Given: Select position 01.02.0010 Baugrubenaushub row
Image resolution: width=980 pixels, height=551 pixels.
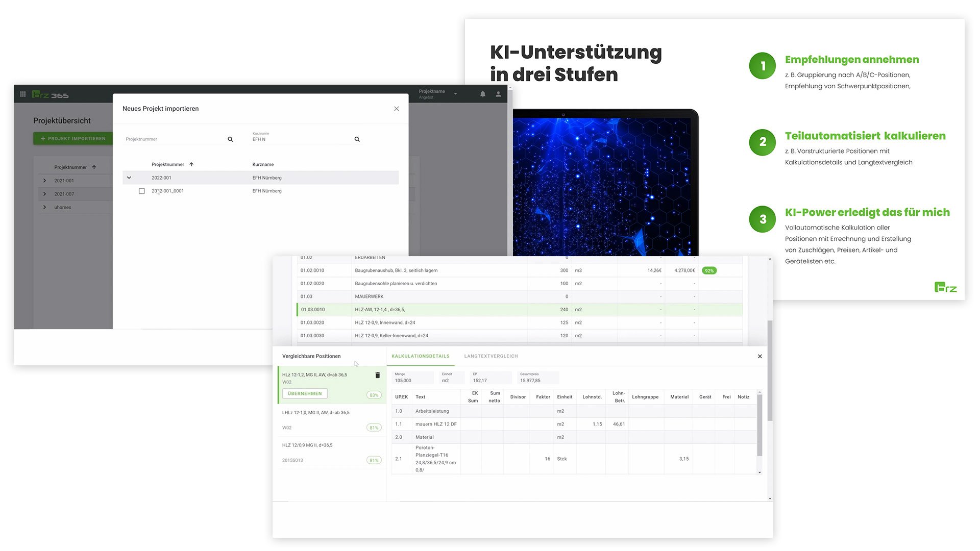Looking at the screenshot, I should (x=520, y=270).
